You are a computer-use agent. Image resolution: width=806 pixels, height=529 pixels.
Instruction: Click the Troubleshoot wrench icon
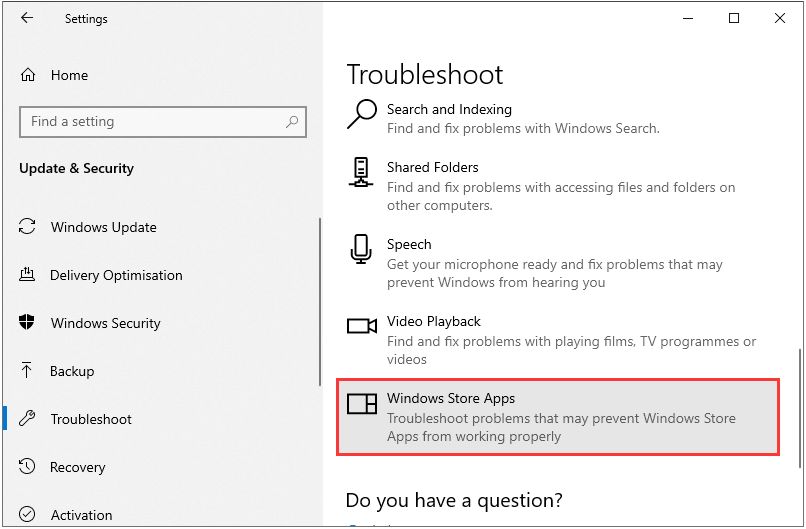pyautogui.click(x=27, y=418)
